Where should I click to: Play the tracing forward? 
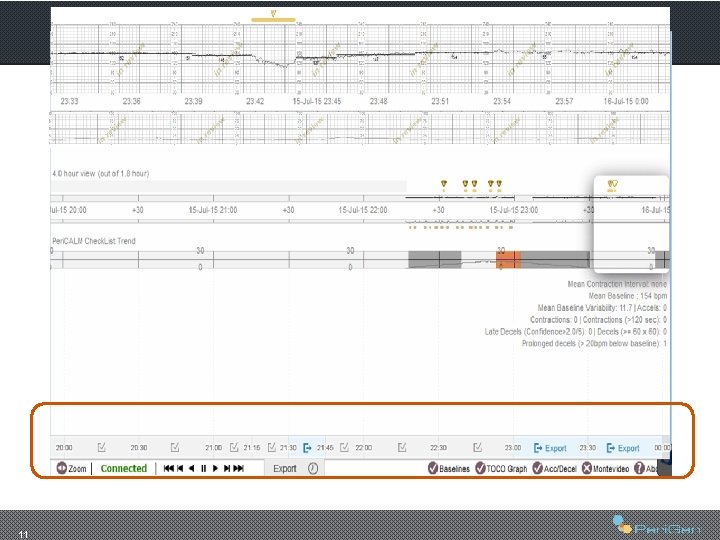(215, 468)
